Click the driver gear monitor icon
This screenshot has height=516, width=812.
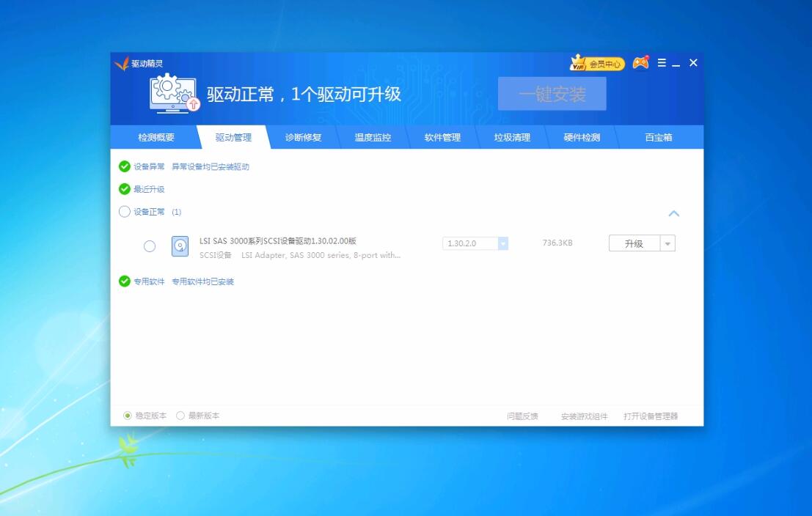pyautogui.click(x=174, y=92)
